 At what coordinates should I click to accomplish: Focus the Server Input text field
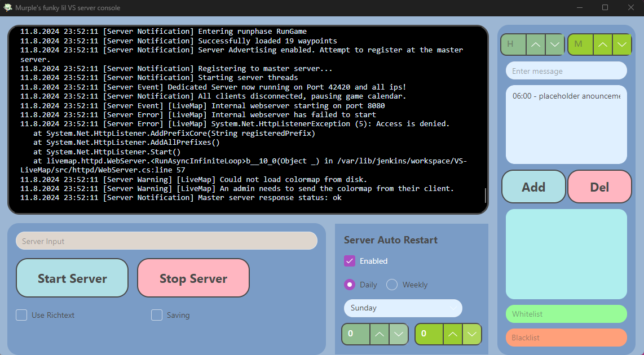(166, 241)
